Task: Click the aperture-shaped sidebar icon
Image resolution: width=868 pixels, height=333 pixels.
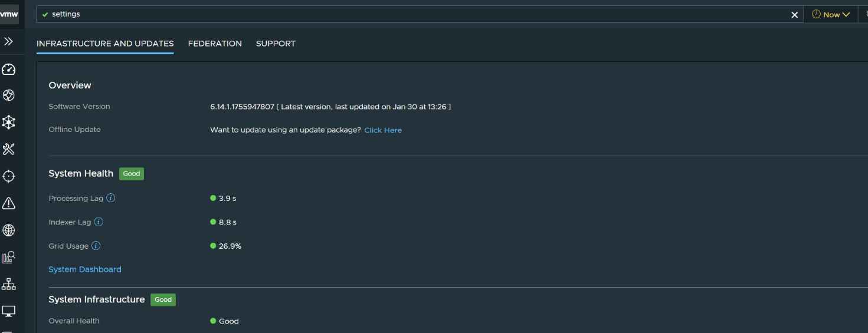Action: (9, 95)
